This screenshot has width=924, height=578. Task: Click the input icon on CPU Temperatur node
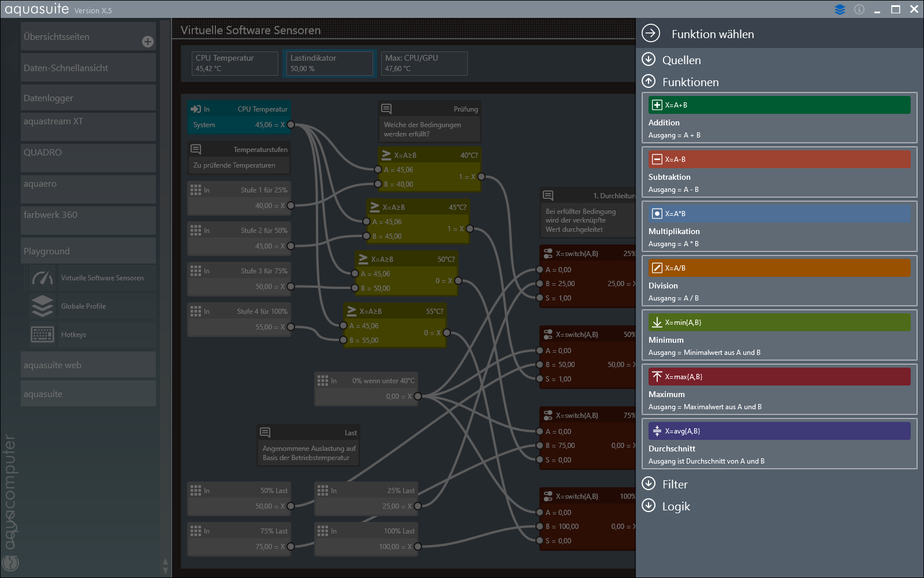pyautogui.click(x=196, y=109)
